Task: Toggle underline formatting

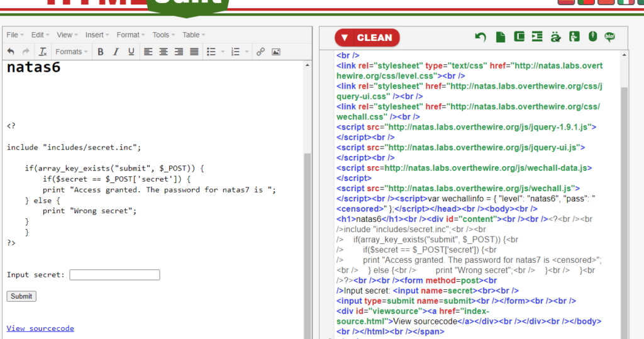Action: tap(131, 52)
